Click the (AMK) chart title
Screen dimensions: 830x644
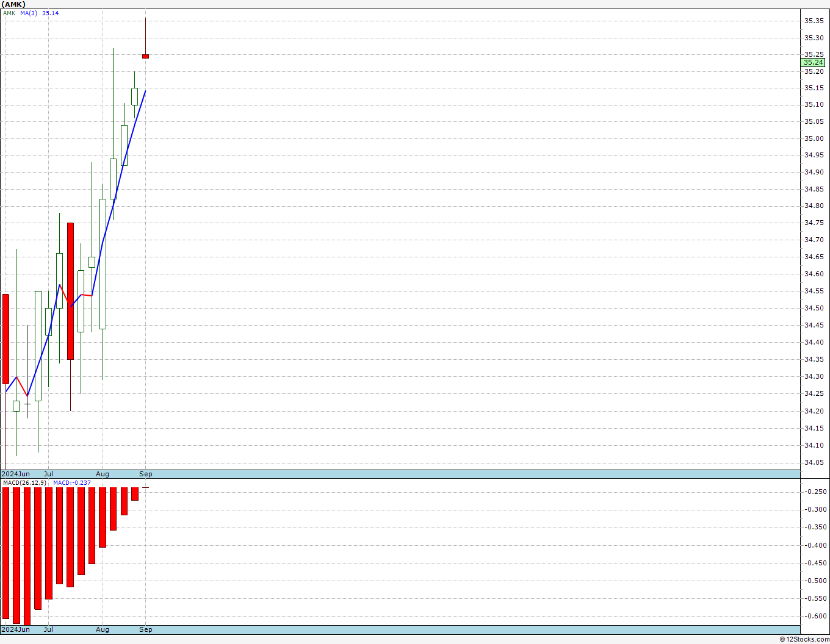pyautogui.click(x=12, y=4)
